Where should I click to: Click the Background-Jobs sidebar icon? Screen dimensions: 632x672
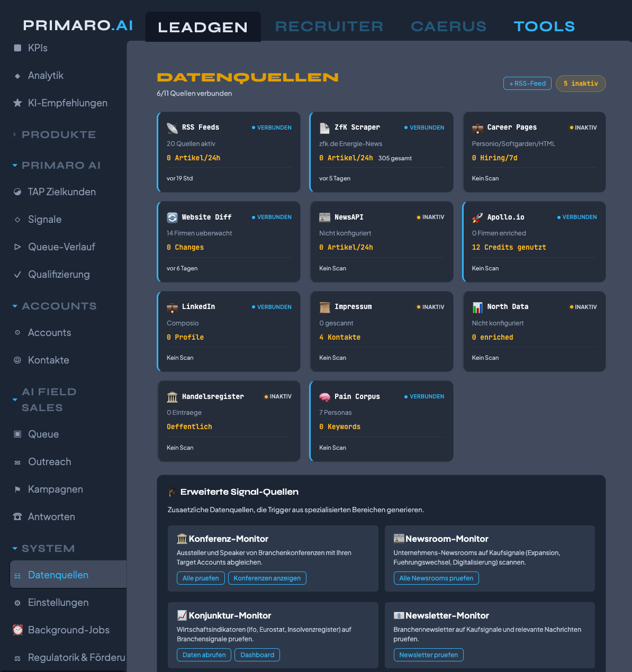click(17, 630)
